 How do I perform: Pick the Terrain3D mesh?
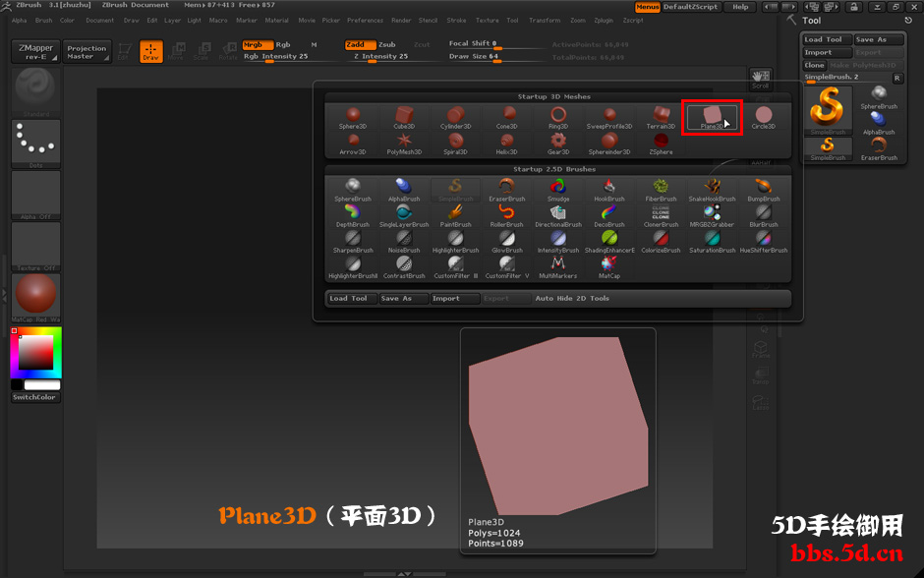point(661,118)
